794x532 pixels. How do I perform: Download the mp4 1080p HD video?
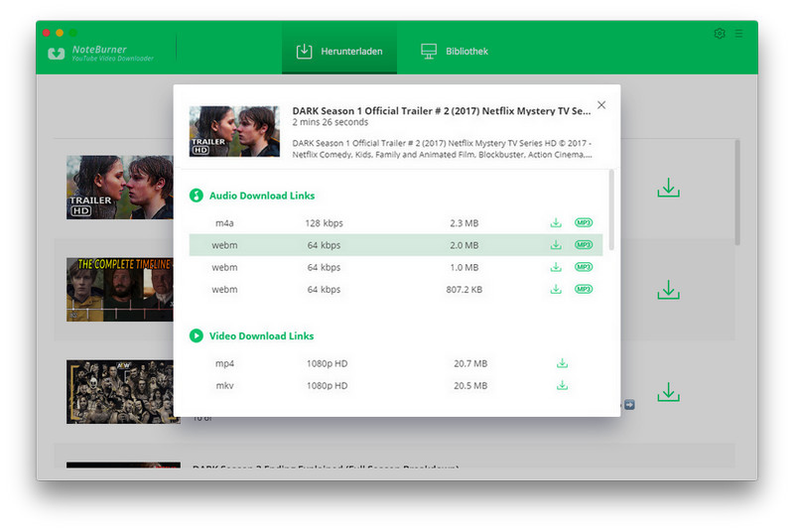[x=562, y=363]
